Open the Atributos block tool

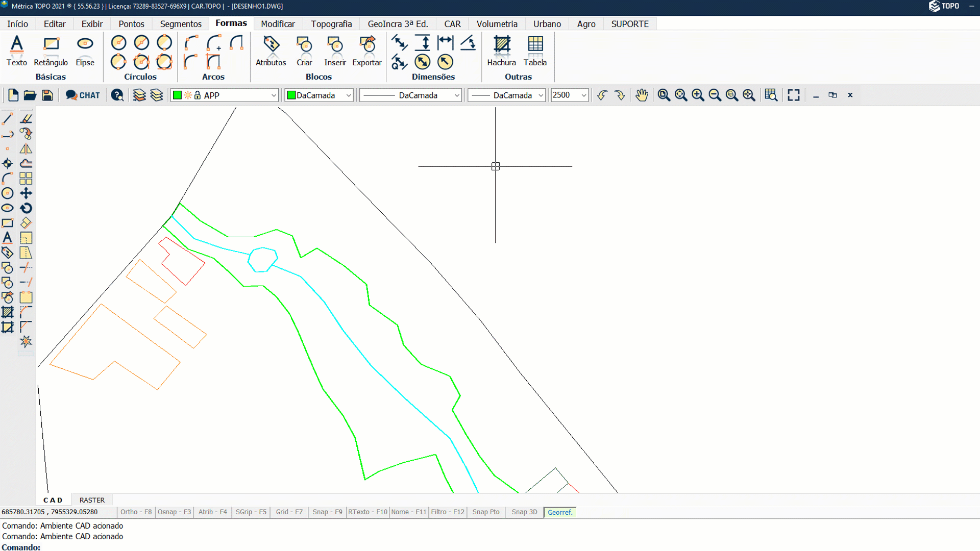point(271,51)
